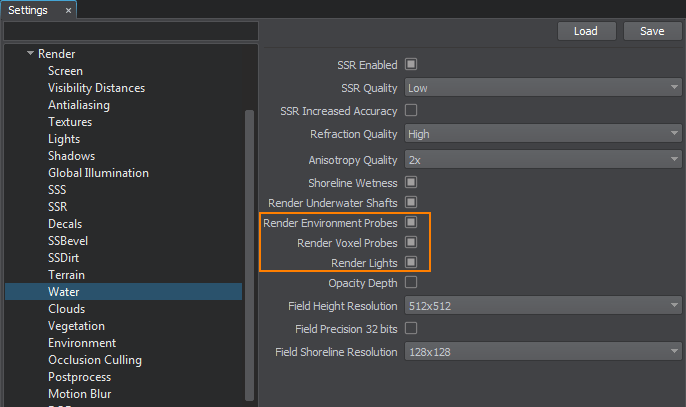The height and width of the screenshot is (407, 686).
Task: Select Global Illumination in settings tree
Action: (x=98, y=173)
